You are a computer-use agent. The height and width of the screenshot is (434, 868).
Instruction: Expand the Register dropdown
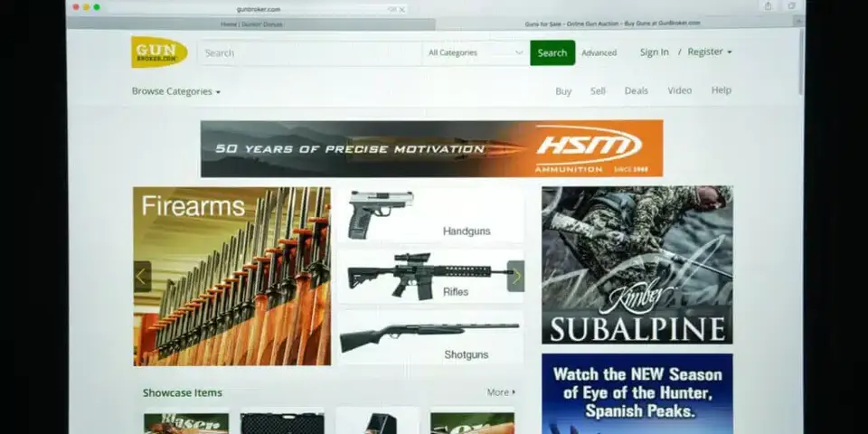[710, 52]
